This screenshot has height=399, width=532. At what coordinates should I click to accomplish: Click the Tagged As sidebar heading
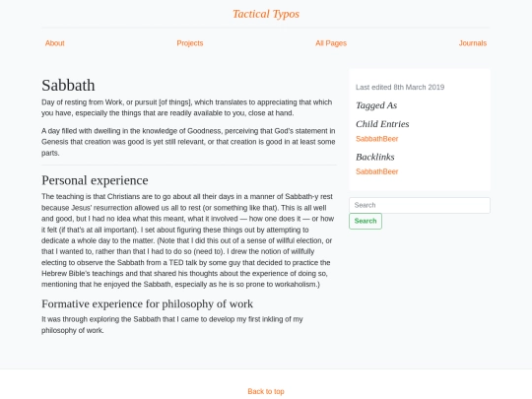coord(376,105)
